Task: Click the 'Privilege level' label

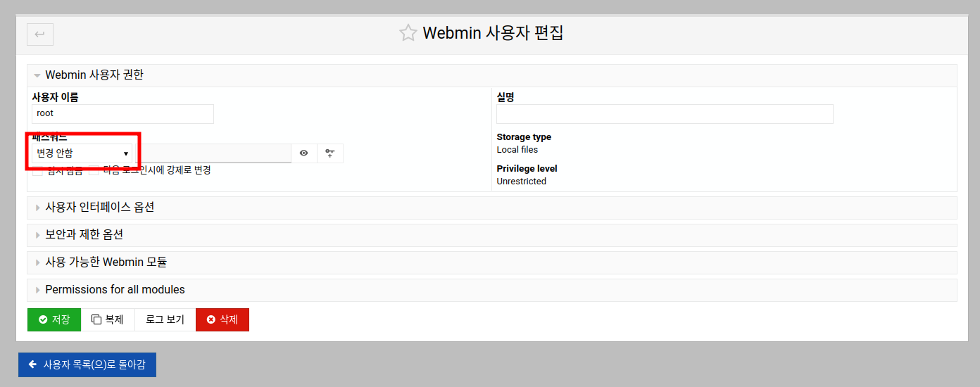Action: (x=527, y=169)
